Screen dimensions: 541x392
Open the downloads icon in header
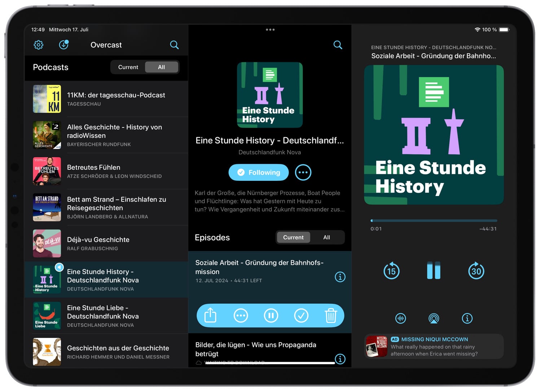64,45
